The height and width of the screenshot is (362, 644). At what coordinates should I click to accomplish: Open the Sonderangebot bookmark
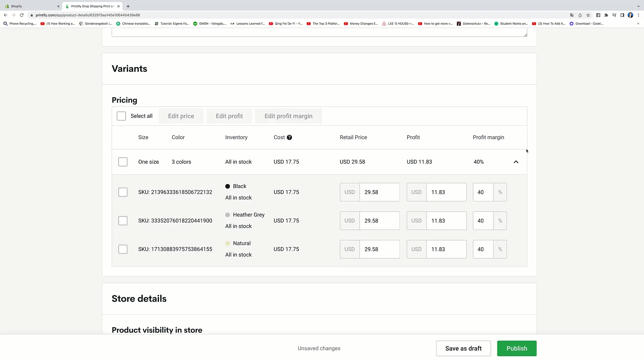(x=96, y=24)
